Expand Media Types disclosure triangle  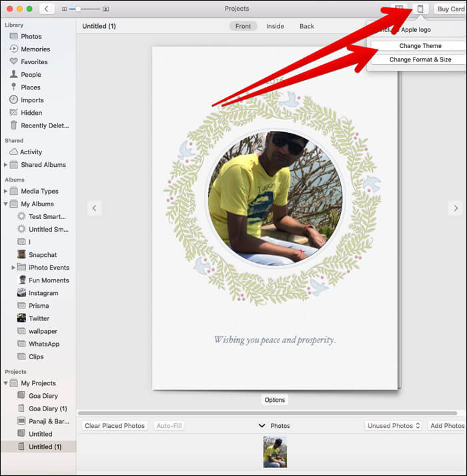pos(5,191)
